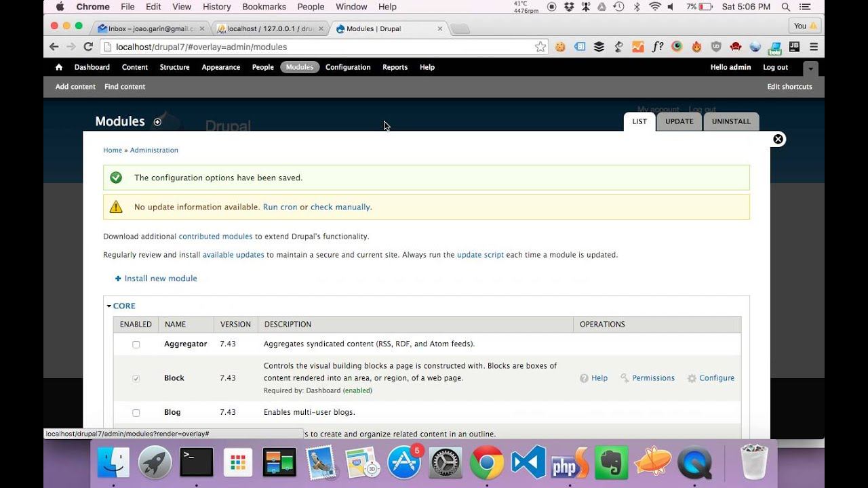
Task: Open the Chrome You profile button
Action: pyautogui.click(x=806, y=26)
